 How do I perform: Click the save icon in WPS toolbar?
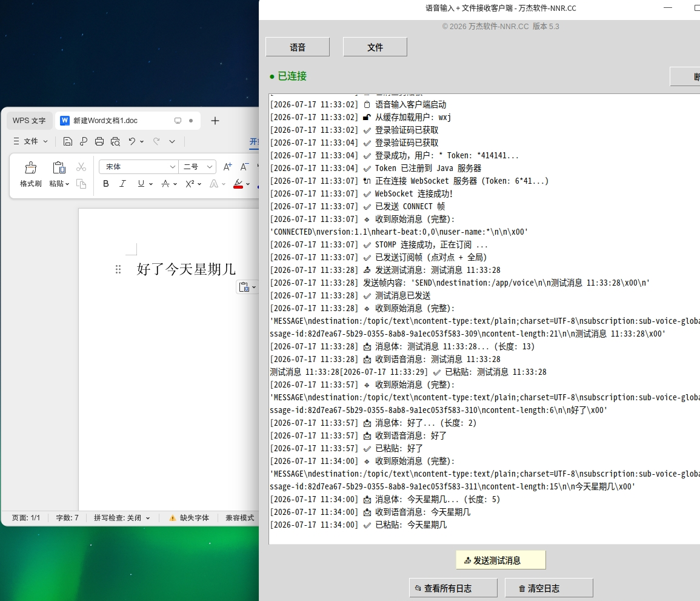67,142
